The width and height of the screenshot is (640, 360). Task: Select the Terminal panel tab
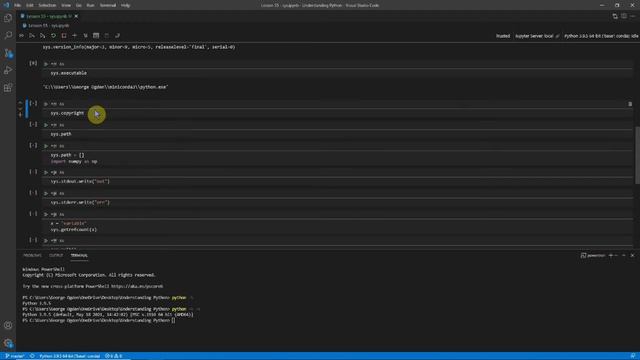[x=79, y=256]
